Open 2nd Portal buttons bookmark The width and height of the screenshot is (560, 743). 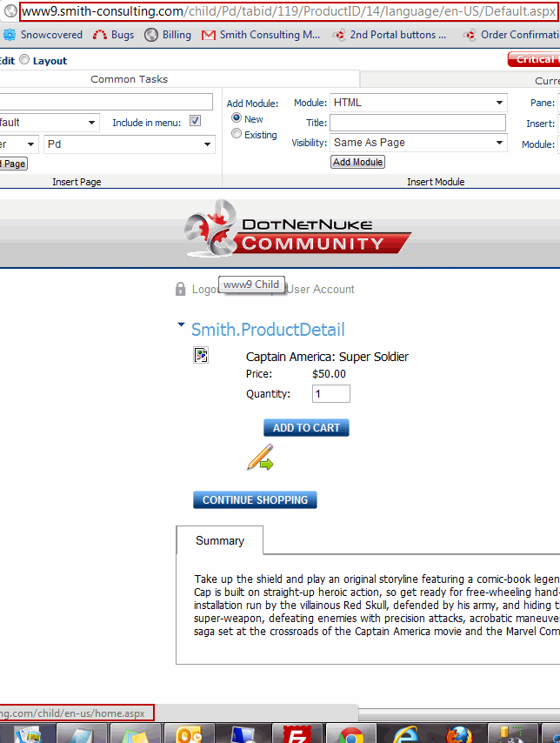point(390,35)
